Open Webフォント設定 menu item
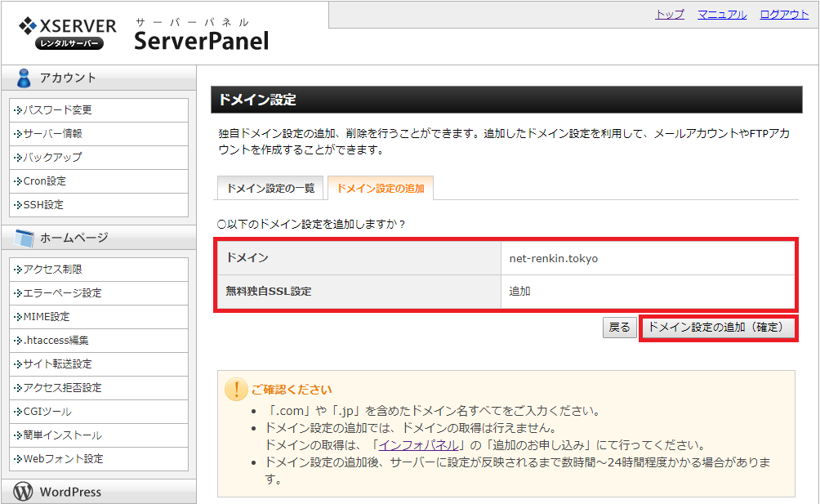Image resolution: width=820 pixels, height=504 pixels. point(63,459)
